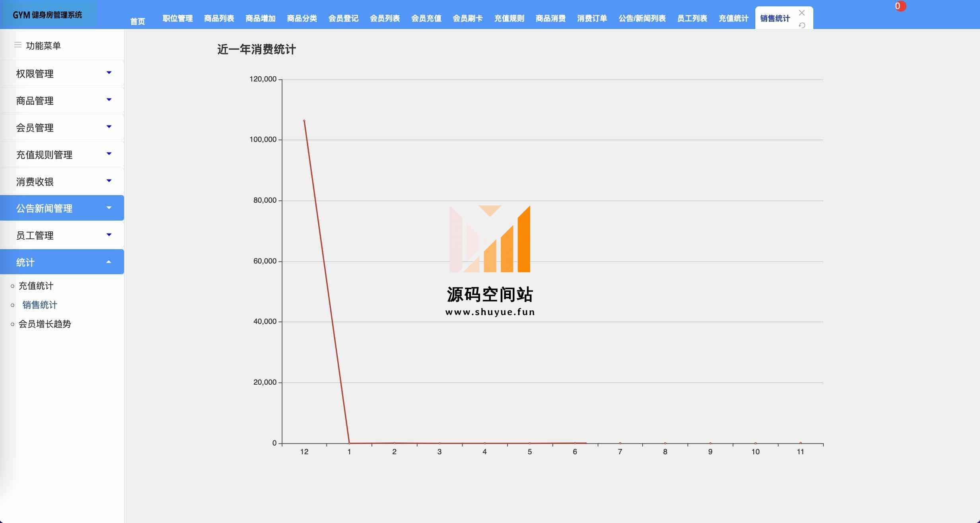The image size is (980, 523).
Task: Switch to the 公告/新闻列表 tab
Action: (642, 18)
